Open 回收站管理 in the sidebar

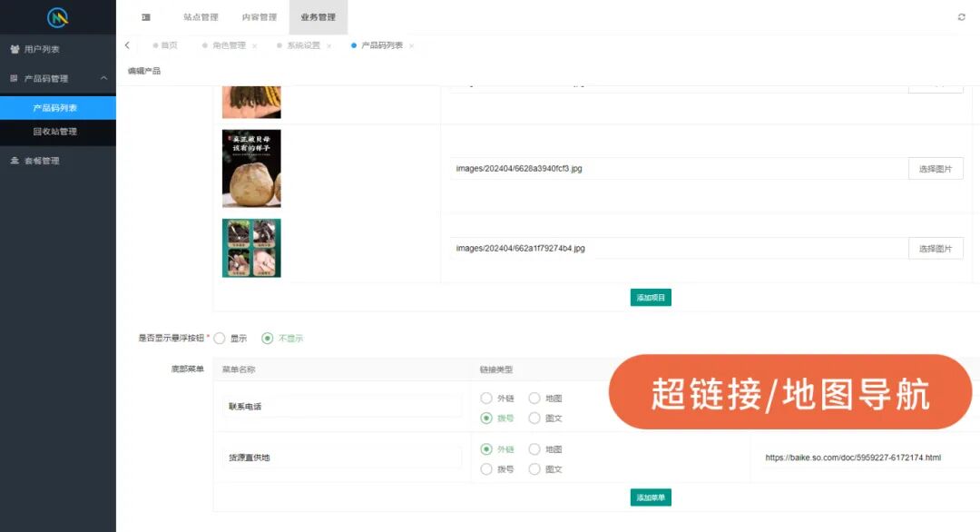55,132
